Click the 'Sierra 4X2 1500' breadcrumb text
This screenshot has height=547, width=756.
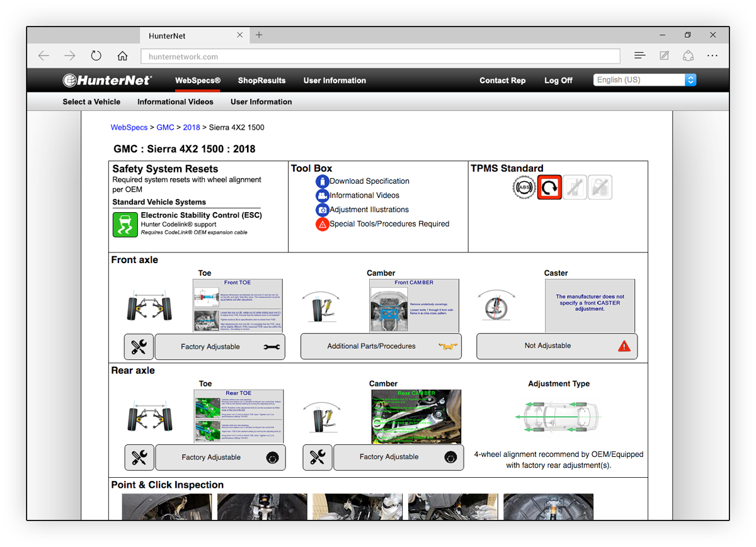coord(236,128)
